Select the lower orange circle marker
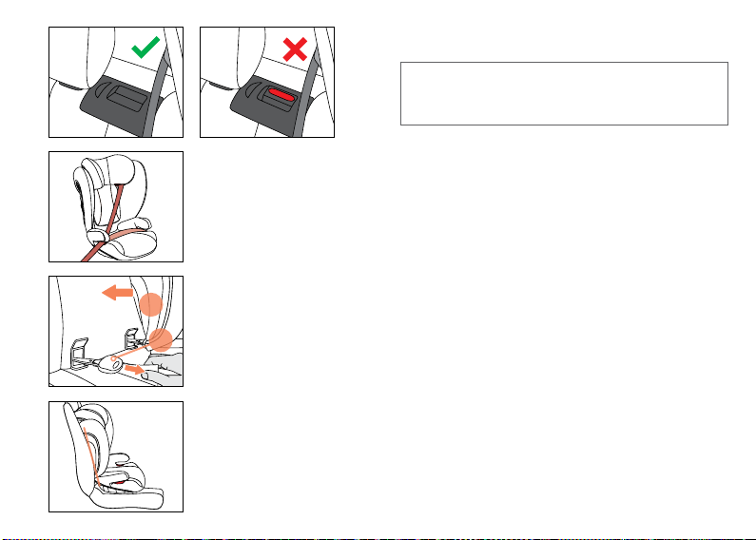This screenshot has width=756, height=540. (161, 340)
